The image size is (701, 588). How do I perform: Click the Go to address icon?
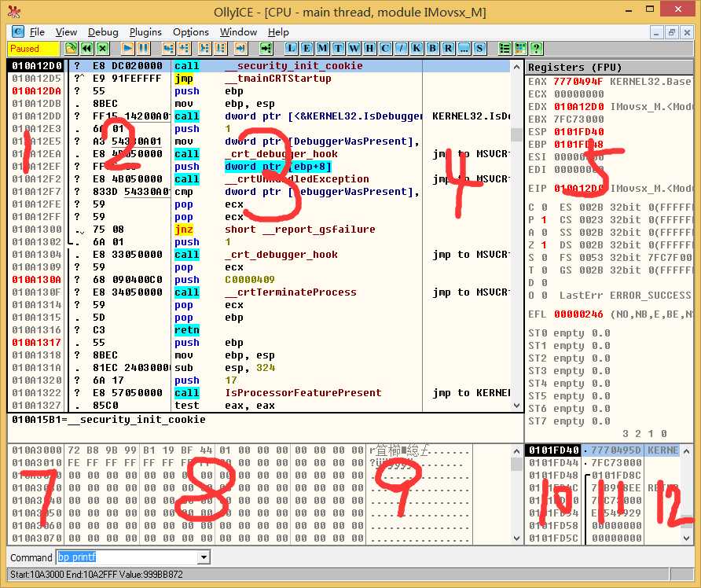tap(266, 48)
